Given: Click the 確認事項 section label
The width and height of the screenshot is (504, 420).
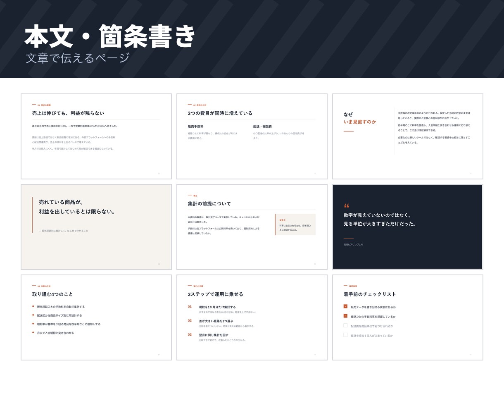Looking at the screenshot, I should [353, 286].
